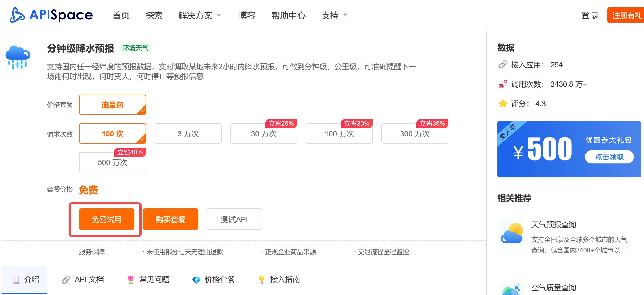Click the rain cloud API product icon

18,56
